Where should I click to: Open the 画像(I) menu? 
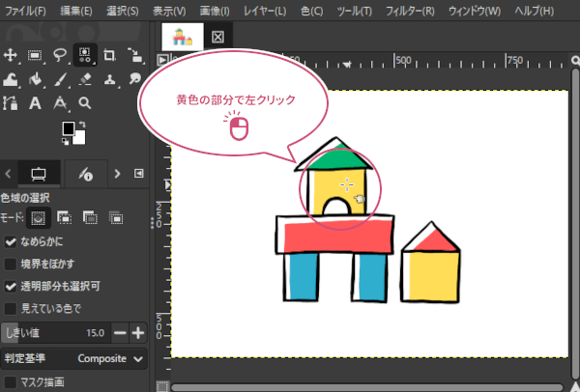coord(215,11)
